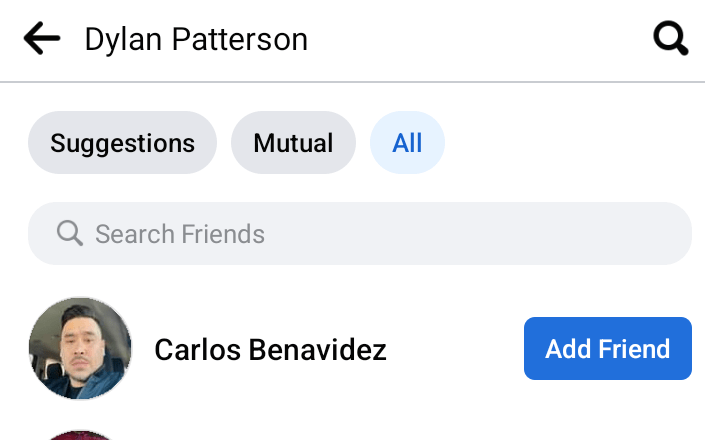
Task: Click the black magnifying glass in header
Action: tap(670, 39)
